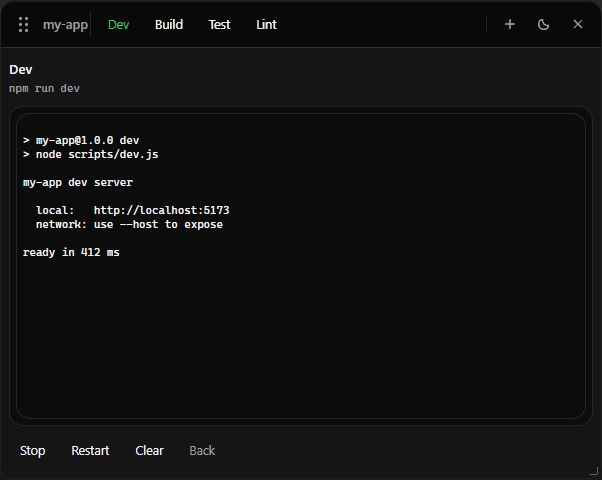Close the my-app panel
This screenshot has width=602, height=480.
(577, 25)
